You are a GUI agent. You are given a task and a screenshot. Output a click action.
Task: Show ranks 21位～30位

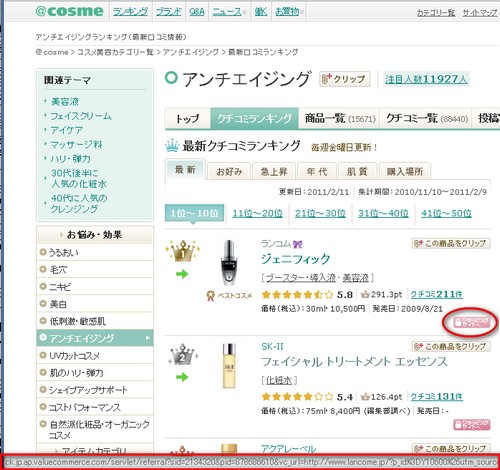tap(320, 213)
